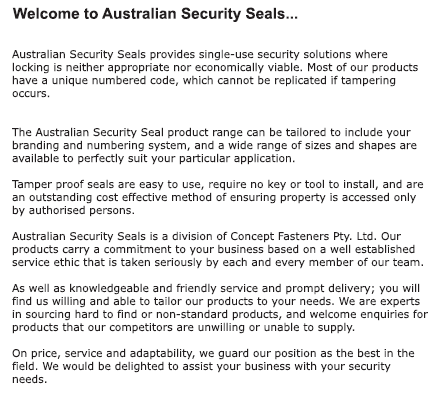Click the words 'well established service ethic'
Viewport: 436px width, 403px height.
[x=213, y=256]
